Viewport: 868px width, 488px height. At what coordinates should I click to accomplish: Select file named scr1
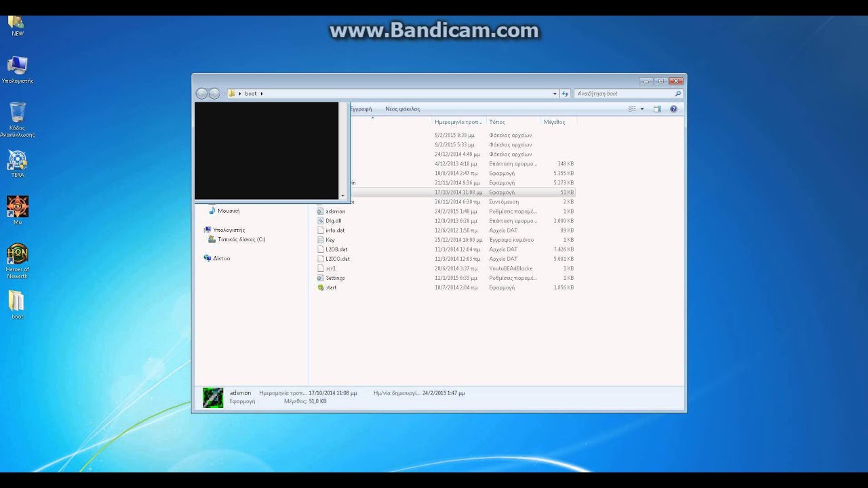tap(331, 268)
